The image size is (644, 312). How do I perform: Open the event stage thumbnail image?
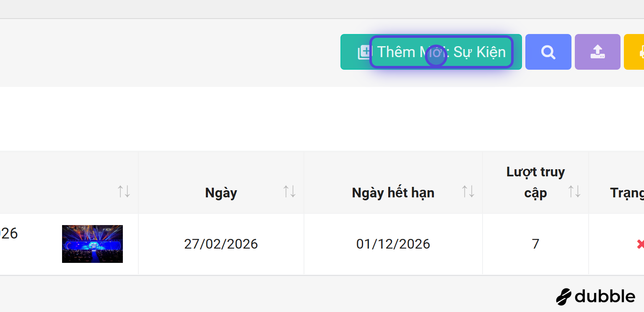pos(92,244)
